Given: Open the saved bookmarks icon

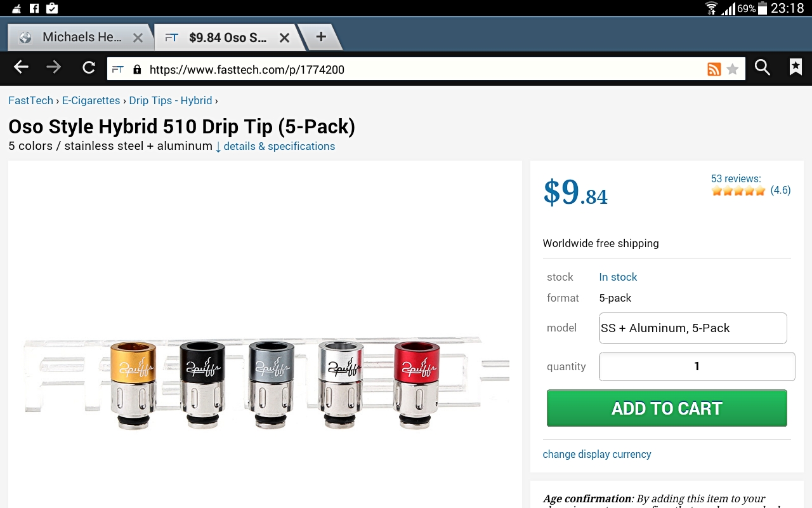Looking at the screenshot, I should [x=796, y=67].
